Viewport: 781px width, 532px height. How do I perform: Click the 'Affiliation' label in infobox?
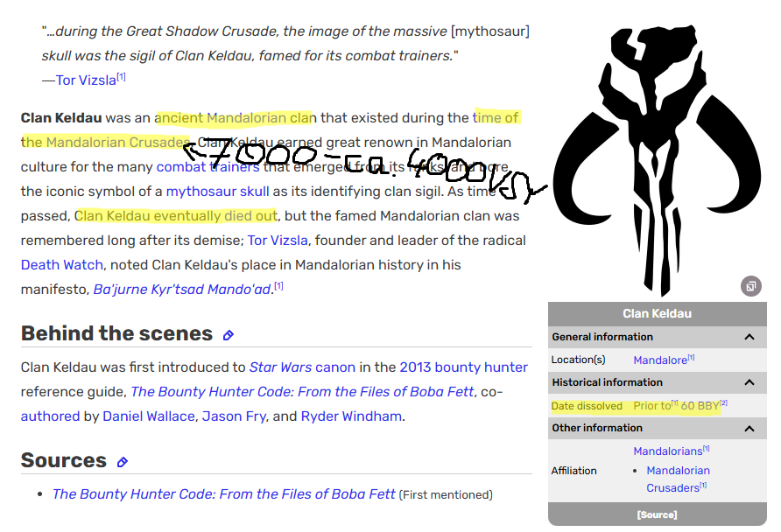pyautogui.click(x=573, y=471)
